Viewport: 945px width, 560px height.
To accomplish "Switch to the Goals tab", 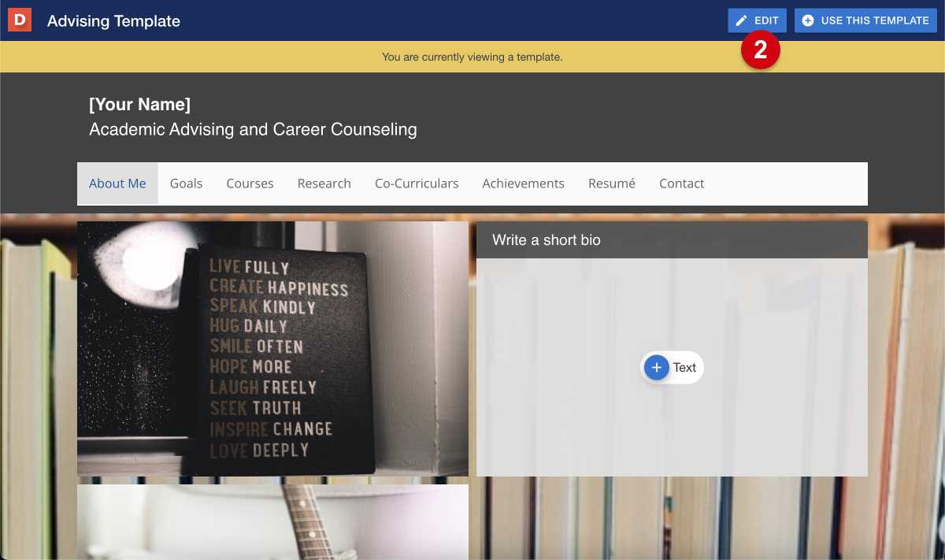I will (x=186, y=184).
